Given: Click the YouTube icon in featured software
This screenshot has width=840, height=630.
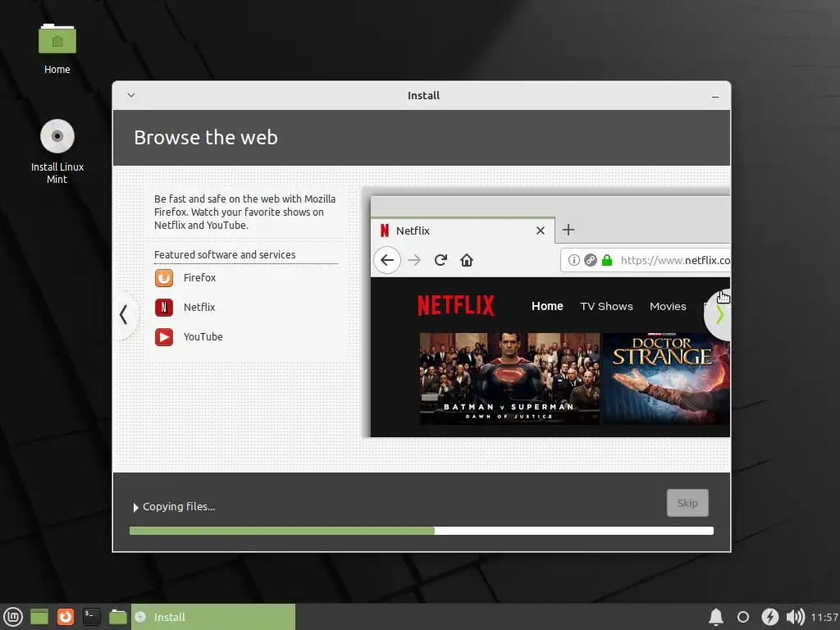Looking at the screenshot, I should [x=164, y=337].
